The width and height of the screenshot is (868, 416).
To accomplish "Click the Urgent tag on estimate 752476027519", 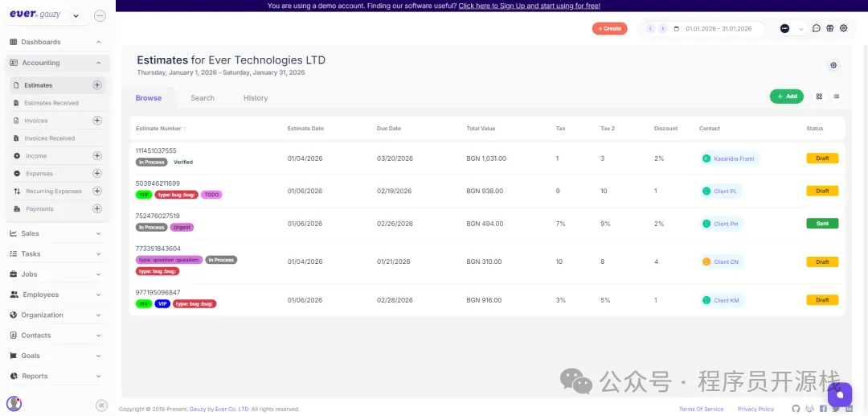I will coord(182,228).
